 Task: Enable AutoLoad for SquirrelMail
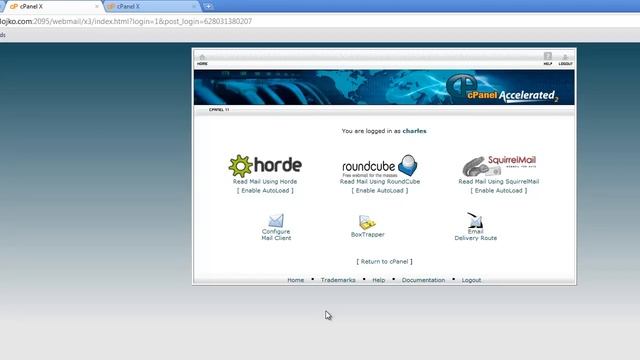[499, 191]
